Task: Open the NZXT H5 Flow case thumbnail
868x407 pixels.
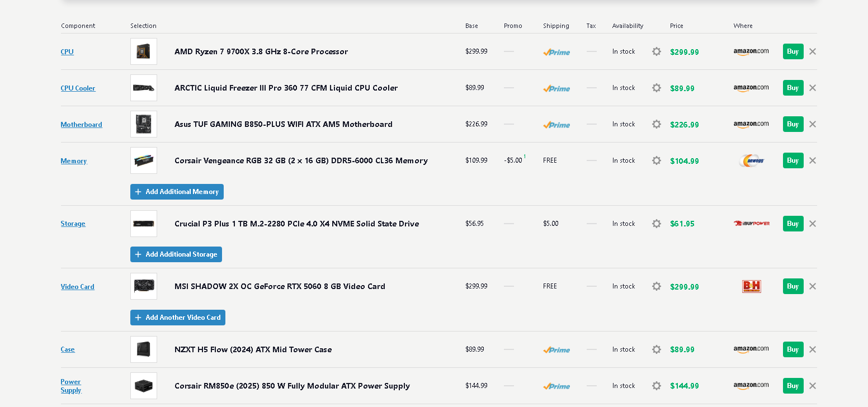Action: tap(144, 349)
